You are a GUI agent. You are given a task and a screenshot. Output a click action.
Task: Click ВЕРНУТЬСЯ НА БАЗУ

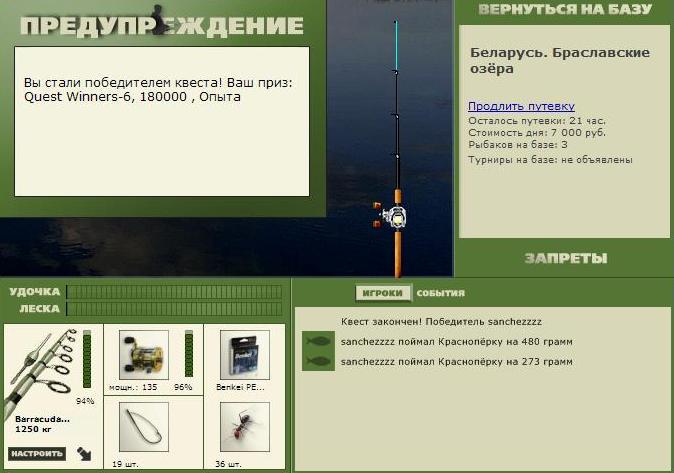coord(565,9)
